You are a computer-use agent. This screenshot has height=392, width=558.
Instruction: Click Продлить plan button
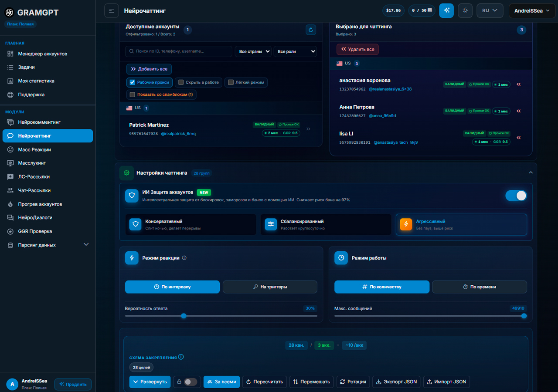click(x=73, y=384)
